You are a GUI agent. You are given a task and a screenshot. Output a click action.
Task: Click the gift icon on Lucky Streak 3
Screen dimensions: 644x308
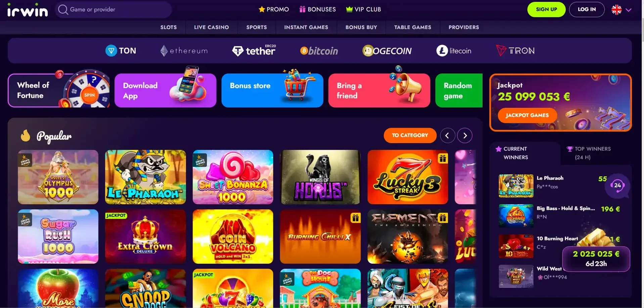click(x=443, y=158)
